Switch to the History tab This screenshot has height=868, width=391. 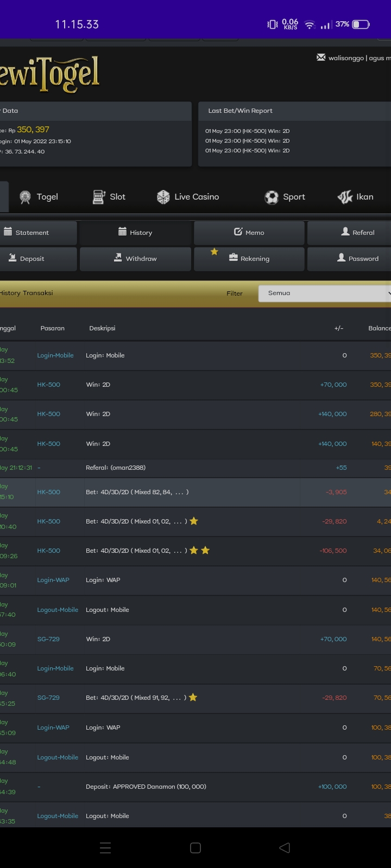135,233
